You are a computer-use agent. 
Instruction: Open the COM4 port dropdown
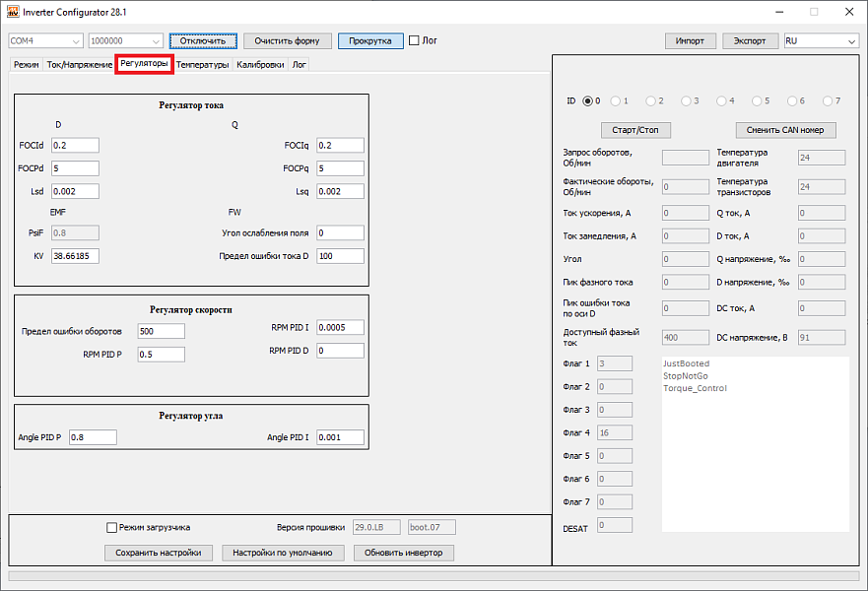45,41
